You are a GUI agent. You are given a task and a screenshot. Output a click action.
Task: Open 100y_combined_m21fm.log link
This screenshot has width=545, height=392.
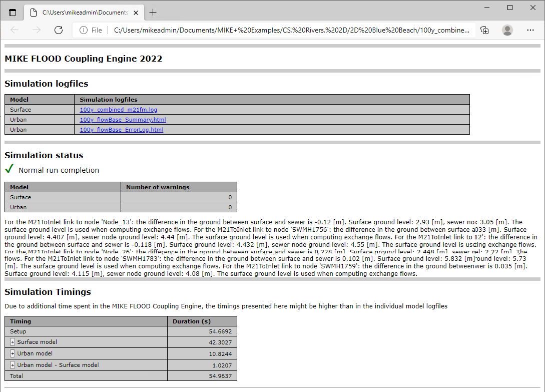[x=119, y=110]
